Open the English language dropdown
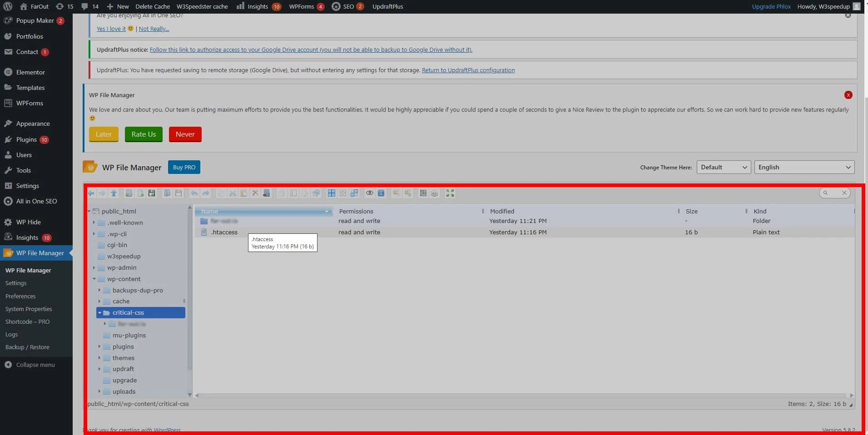Viewport: 868px width, 435px height. [x=804, y=167]
